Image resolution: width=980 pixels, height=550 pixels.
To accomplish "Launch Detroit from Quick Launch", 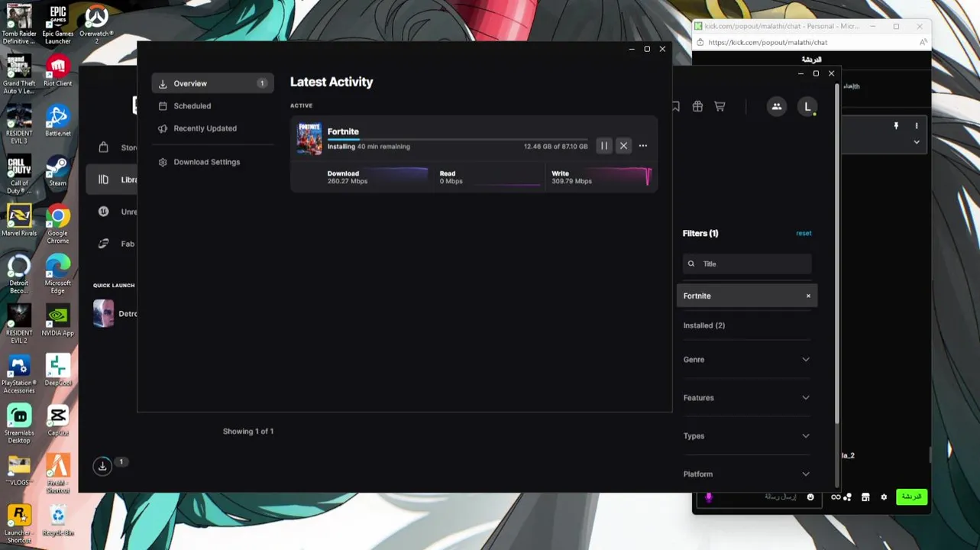I will point(115,314).
